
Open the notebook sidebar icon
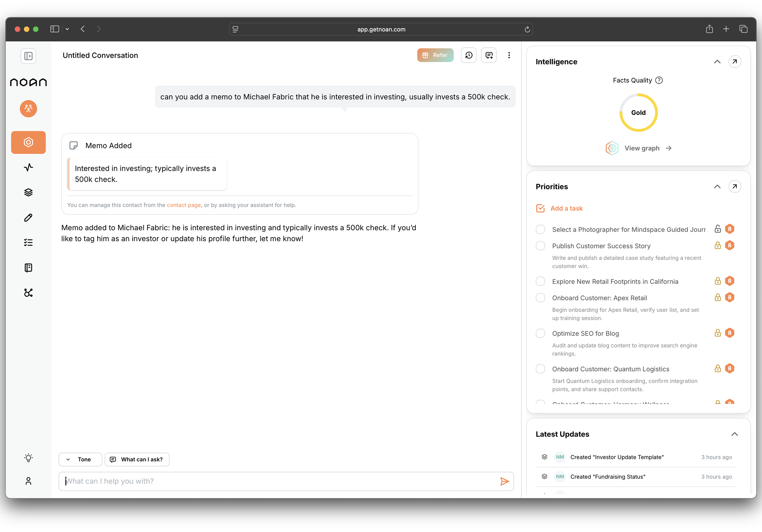tap(29, 268)
